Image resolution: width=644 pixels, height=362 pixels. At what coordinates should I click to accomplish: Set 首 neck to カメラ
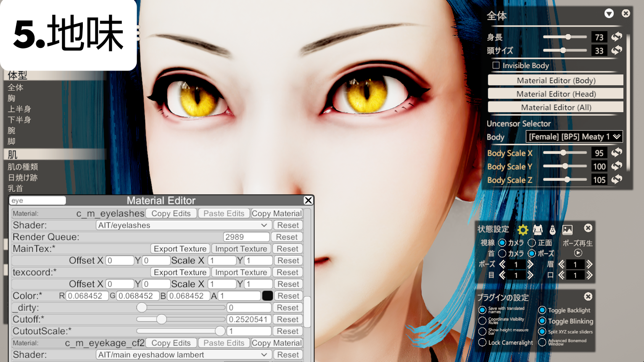coord(502,254)
